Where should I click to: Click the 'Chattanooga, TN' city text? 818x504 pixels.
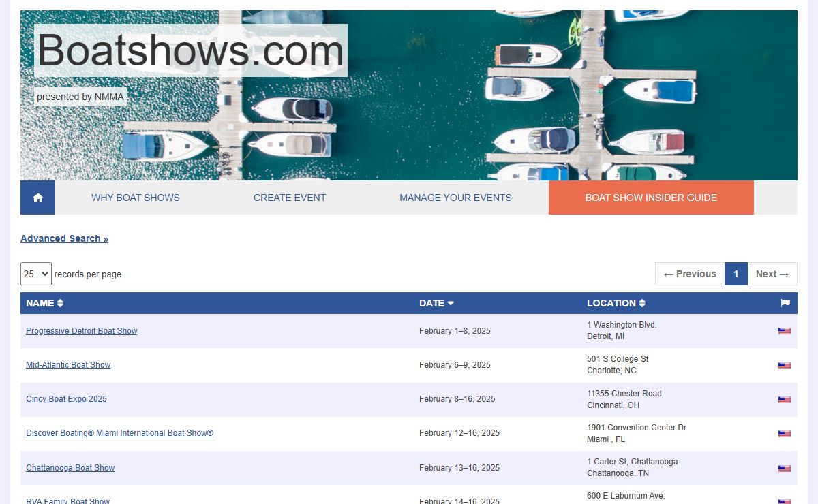618,473
